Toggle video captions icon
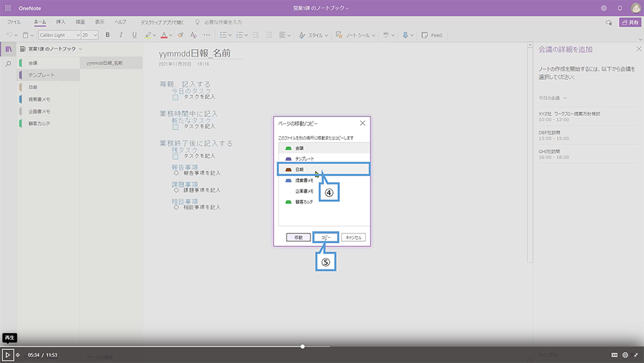Screen dimensions: 644x363 [x=614, y=355]
